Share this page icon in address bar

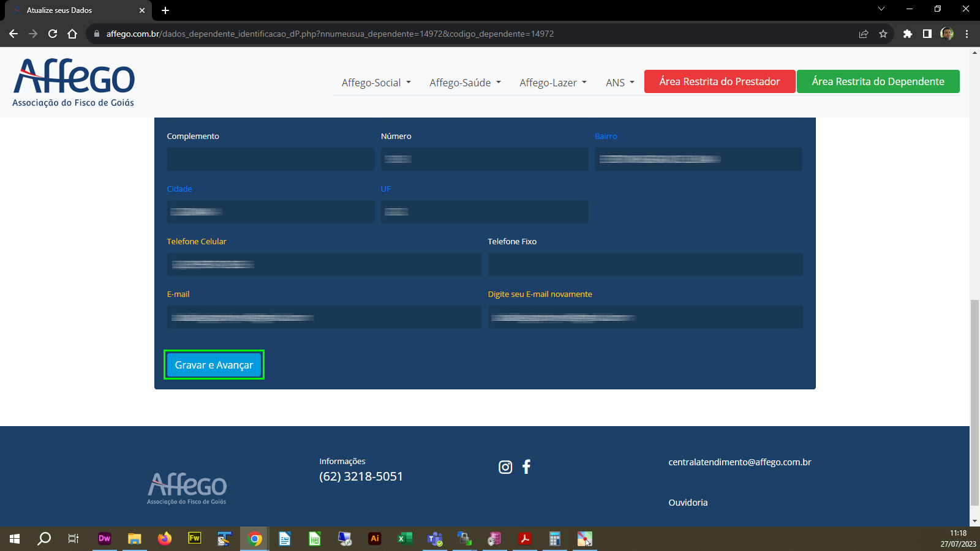(x=864, y=34)
